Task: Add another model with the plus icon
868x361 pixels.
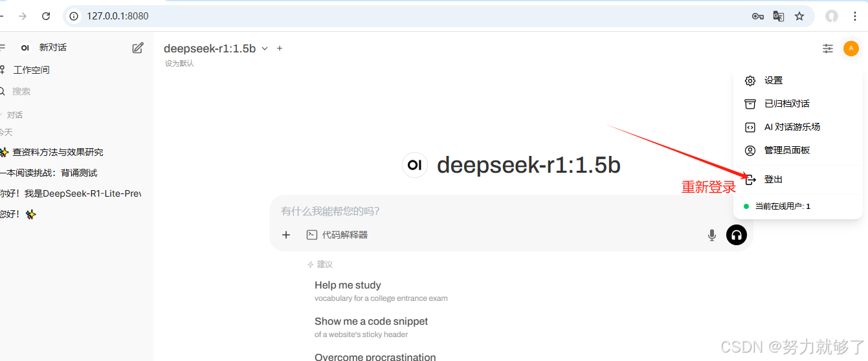Action: 280,49
